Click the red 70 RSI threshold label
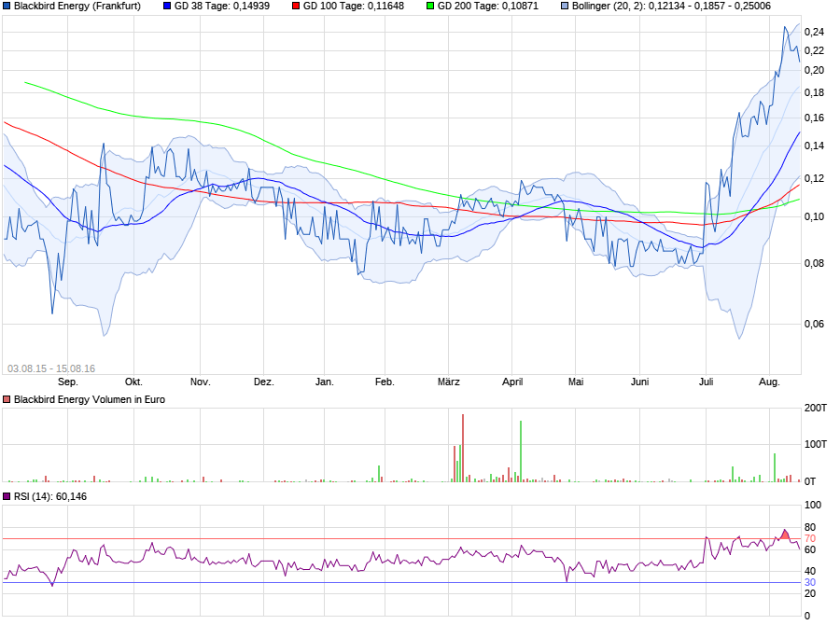Viewport: 840px width, 625px height. [x=810, y=539]
